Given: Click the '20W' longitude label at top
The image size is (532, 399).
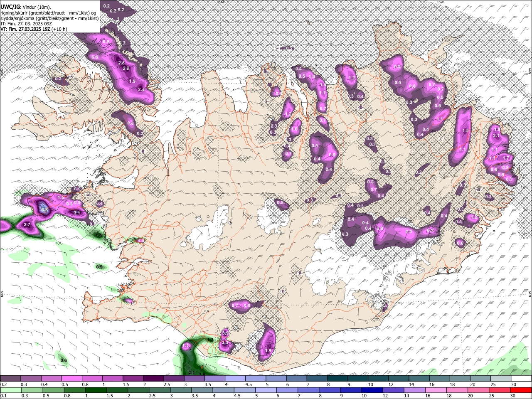Looking at the screenshot, I should pyautogui.click(x=221, y=2).
